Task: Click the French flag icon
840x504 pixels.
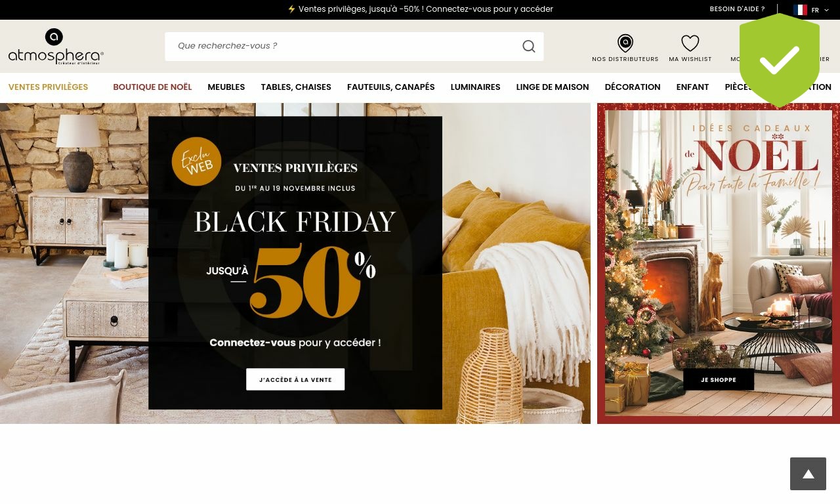Action: (x=800, y=10)
